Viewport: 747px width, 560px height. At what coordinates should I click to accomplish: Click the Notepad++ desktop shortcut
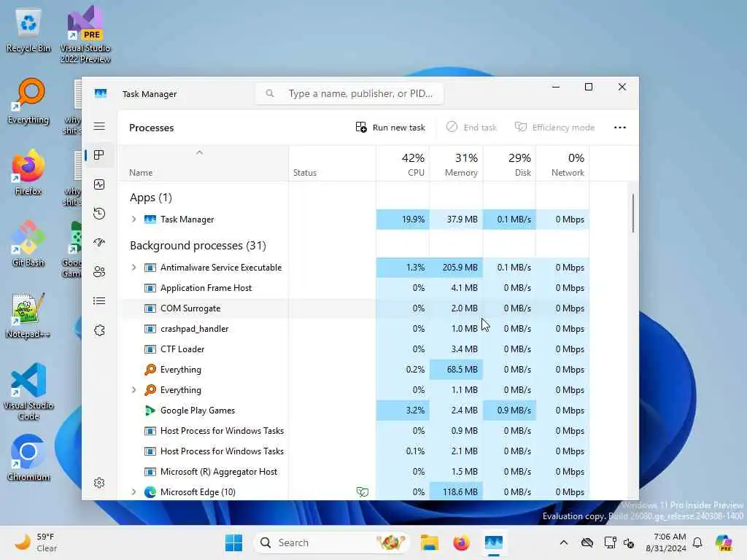tap(28, 315)
